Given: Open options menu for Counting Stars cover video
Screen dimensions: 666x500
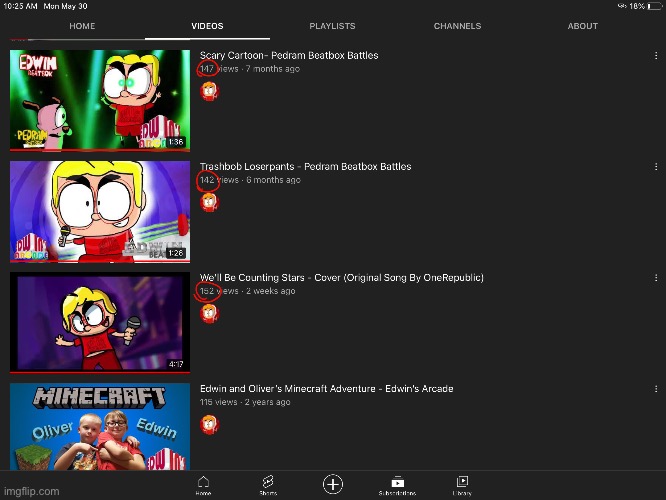Looking at the screenshot, I should click(x=656, y=278).
